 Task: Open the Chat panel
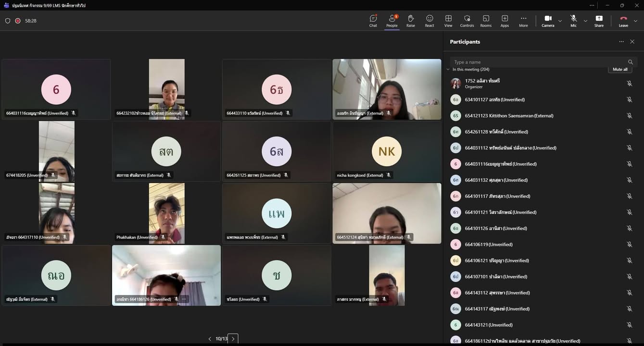pos(373,21)
